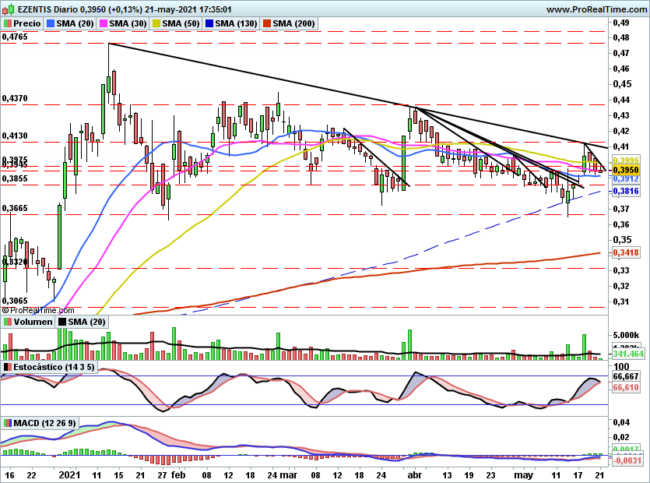This screenshot has height=483, width=650.
Task: Click the 0,3418 SMA (200) value tag
Action: point(625,252)
